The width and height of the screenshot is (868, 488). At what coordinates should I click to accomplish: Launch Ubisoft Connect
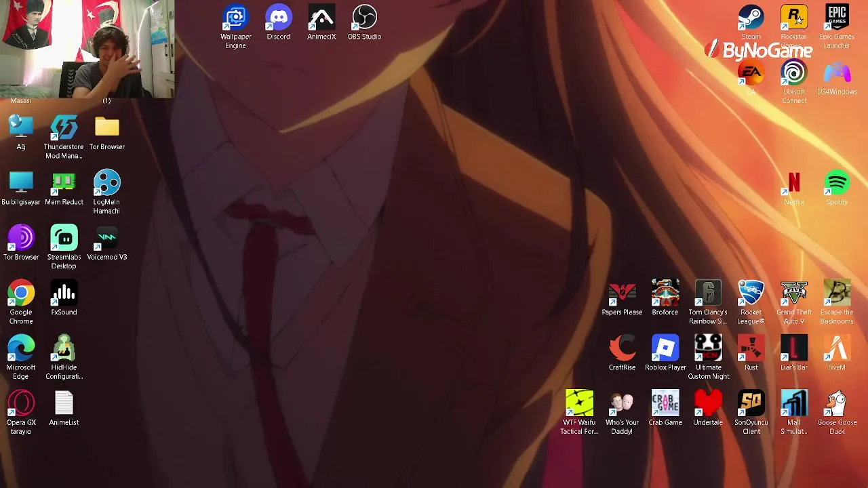(794, 73)
